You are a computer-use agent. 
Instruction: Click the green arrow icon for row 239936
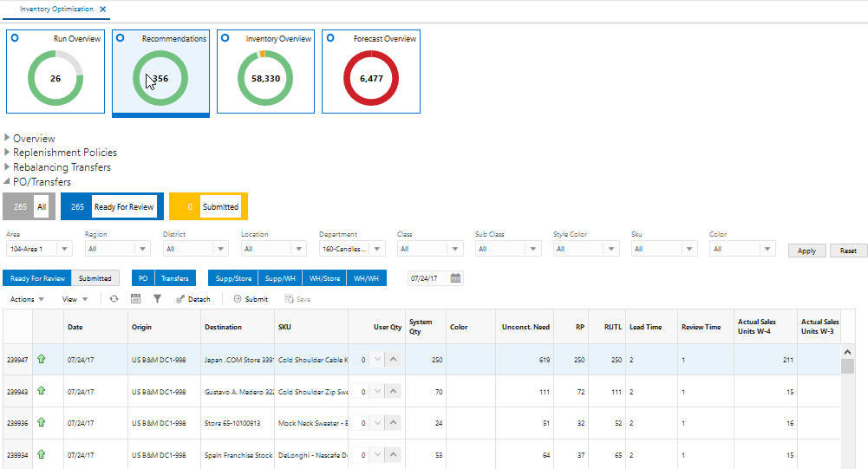tap(42, 422)
